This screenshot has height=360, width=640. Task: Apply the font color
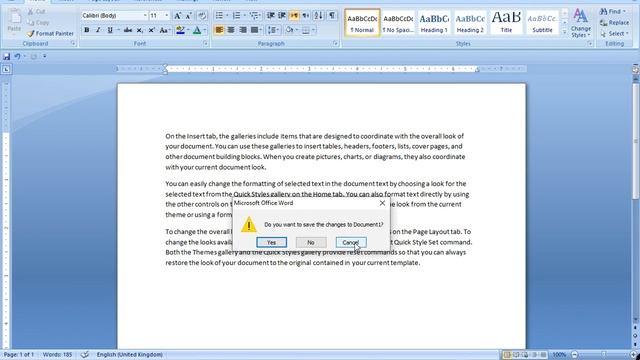197,30
